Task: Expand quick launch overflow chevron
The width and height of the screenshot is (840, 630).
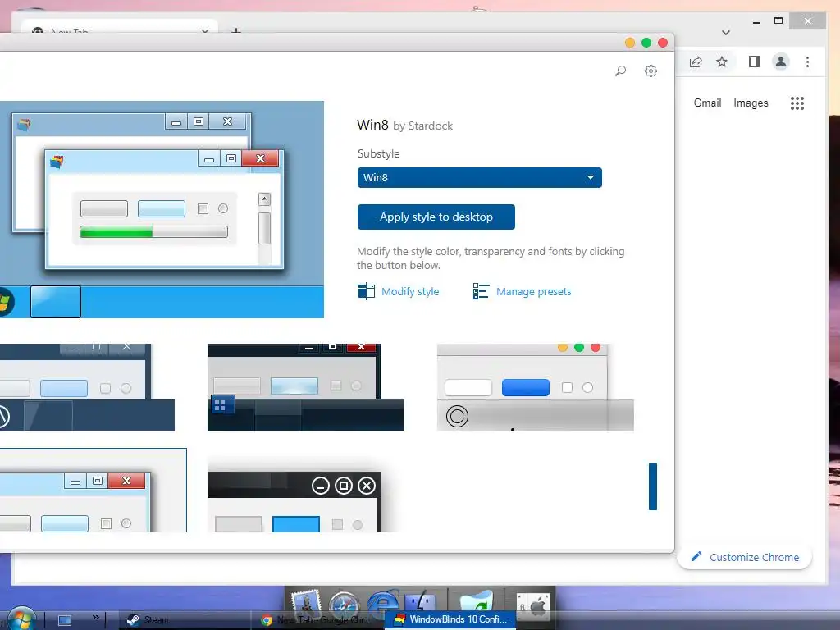Action: click(95, 617)
